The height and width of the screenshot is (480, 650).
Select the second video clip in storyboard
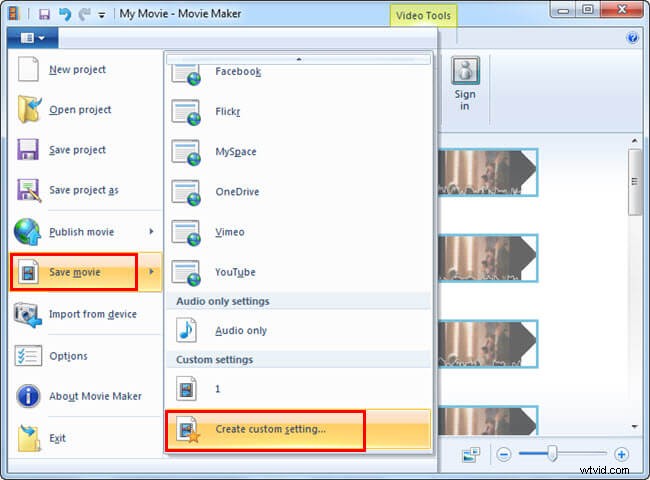(488, 258)
